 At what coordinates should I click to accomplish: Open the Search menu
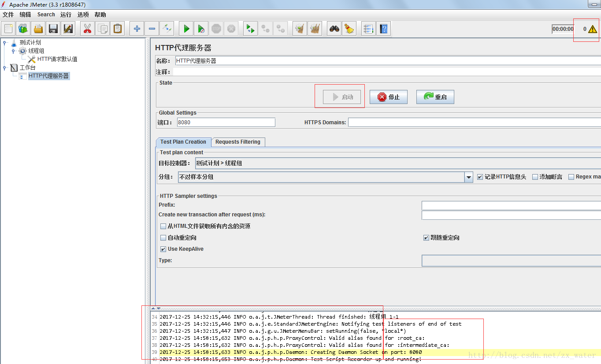[x=46, y=15]
